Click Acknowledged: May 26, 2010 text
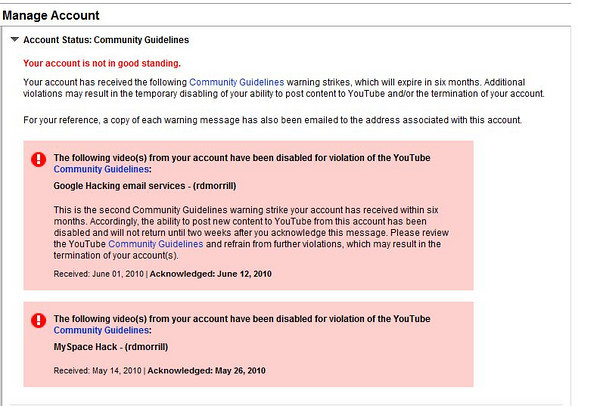This screenshot has width=600, height=406. tap(207, 371)
